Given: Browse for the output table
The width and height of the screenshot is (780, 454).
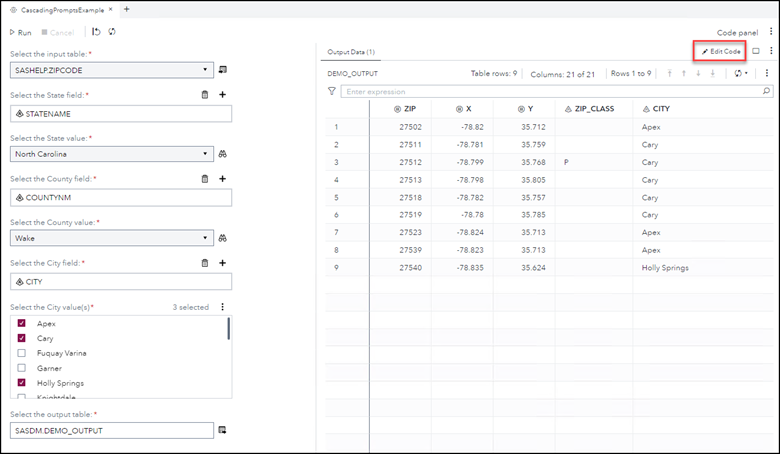Looking at the screenshot, I should coord(222,430).
